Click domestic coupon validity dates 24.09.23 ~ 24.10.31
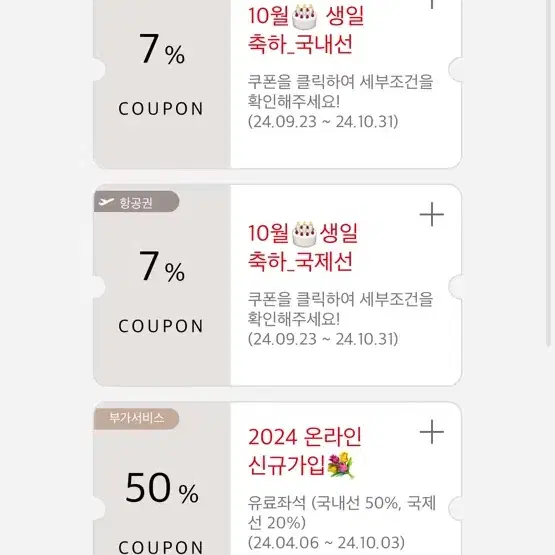This screenshot has height=555, width=555. [323, 122]
